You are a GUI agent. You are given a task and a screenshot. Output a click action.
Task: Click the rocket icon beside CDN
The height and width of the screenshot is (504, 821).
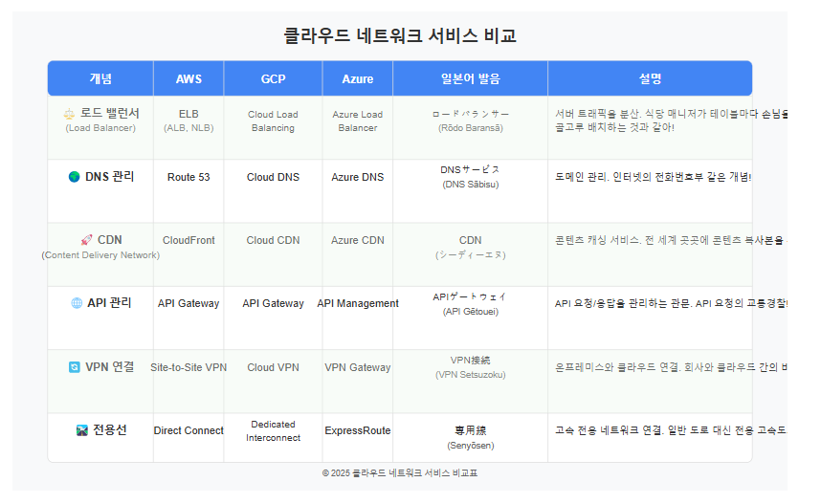point(86,240)
